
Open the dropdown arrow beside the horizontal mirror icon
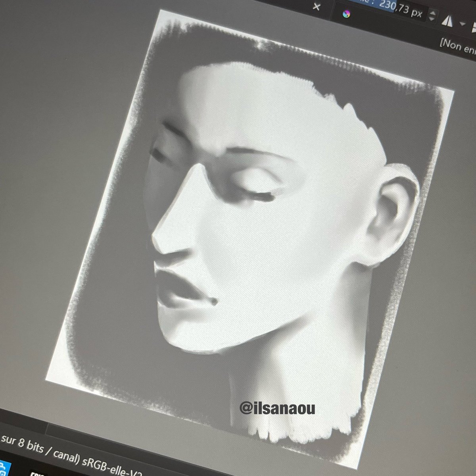tap(462, 24)
